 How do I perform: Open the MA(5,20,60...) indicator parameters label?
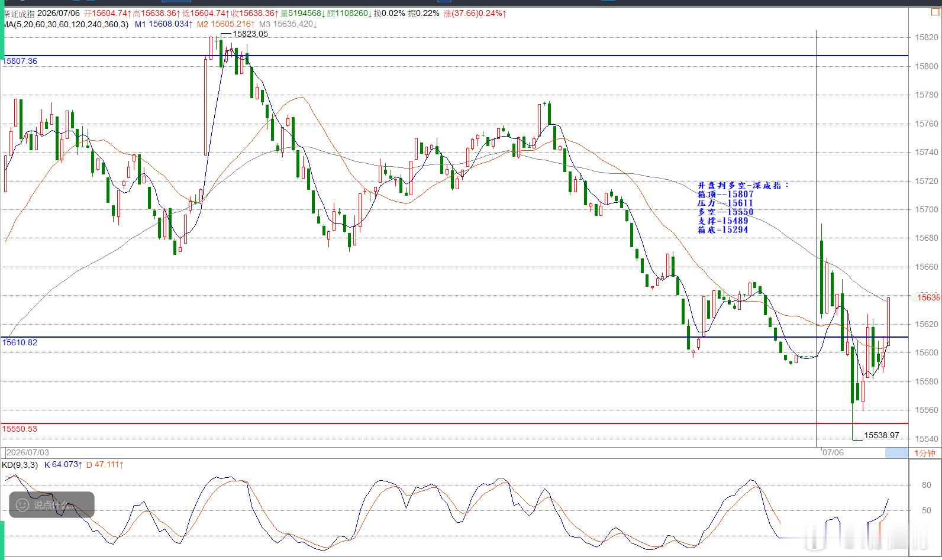64,24
